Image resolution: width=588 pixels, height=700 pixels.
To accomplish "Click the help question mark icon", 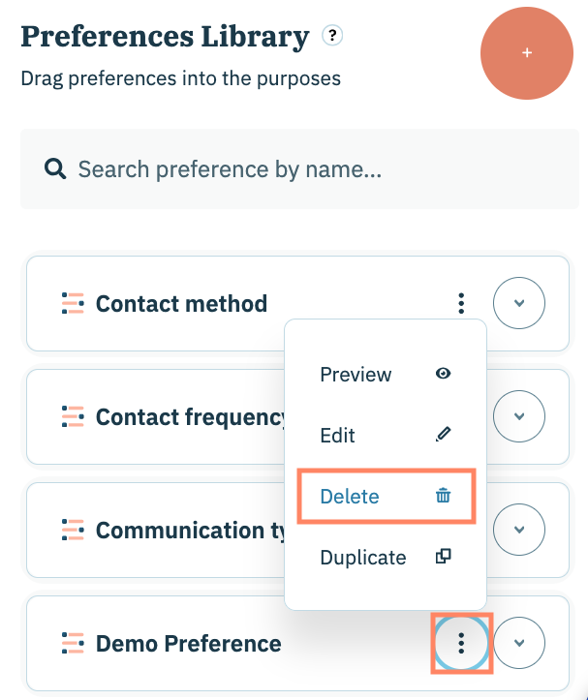I will tap(333, 37).
